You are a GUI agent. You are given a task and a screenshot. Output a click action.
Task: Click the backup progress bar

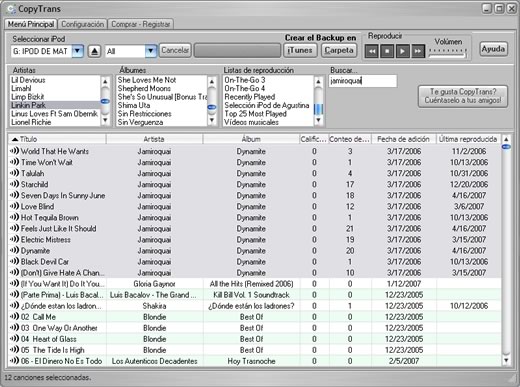tap(237, 51)
